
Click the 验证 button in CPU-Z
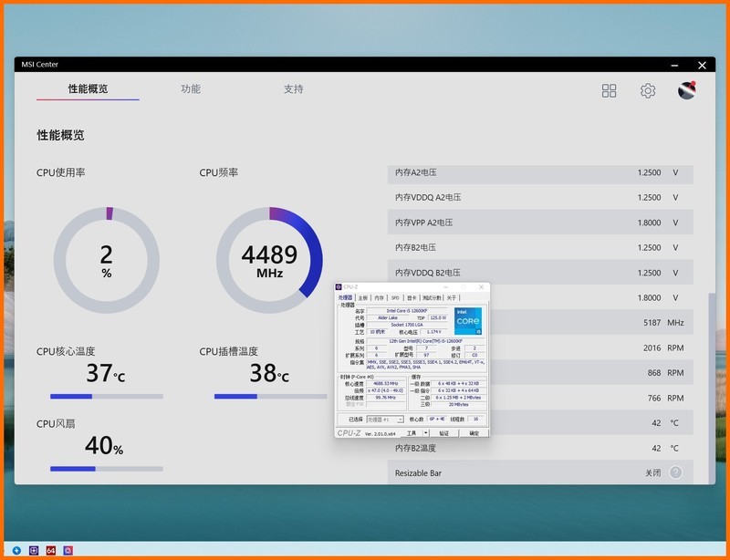pos(444,433)
